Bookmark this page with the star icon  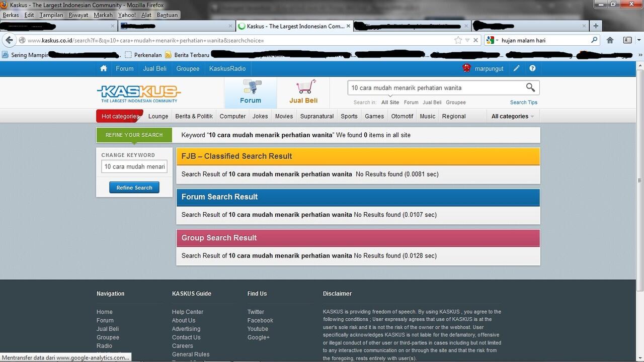pos(458,40)
